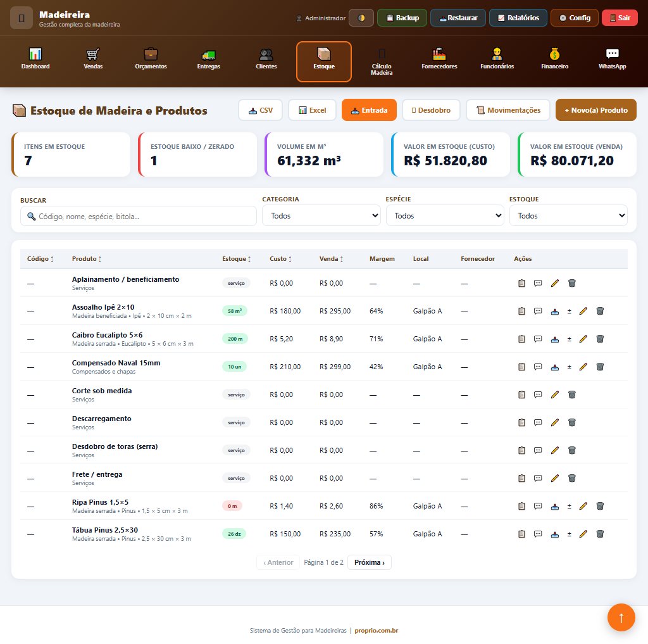This screenshot has height=644, width=648.
Task: Open the Cálculo Madeira tab
Action: (382, 61)
